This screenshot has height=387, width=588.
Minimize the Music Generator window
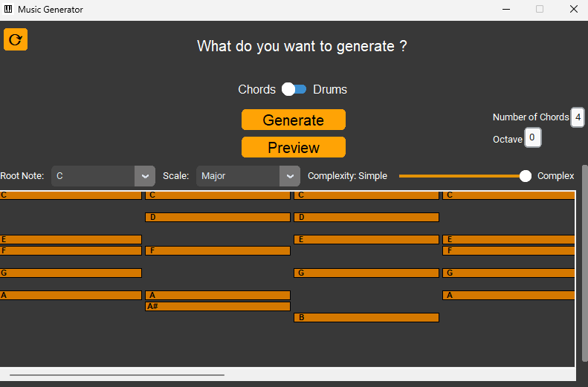pyautogui.click(x=506, y=9)
